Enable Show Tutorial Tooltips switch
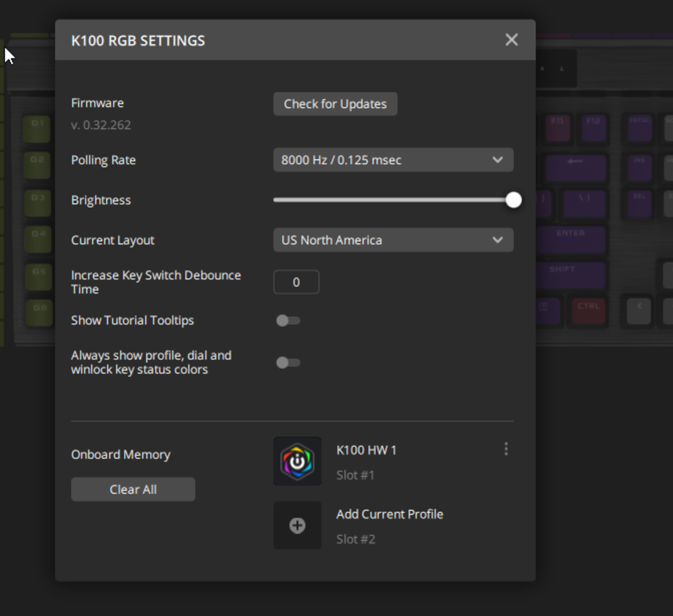This screenshot has width=673, height=616. [288, 320]
